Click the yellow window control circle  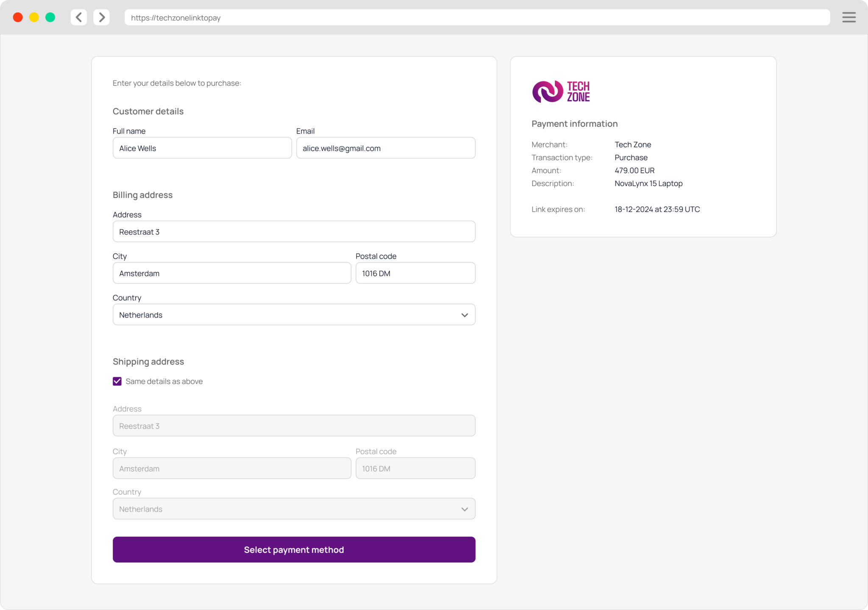pyautogui.click(x=33, y=17)
